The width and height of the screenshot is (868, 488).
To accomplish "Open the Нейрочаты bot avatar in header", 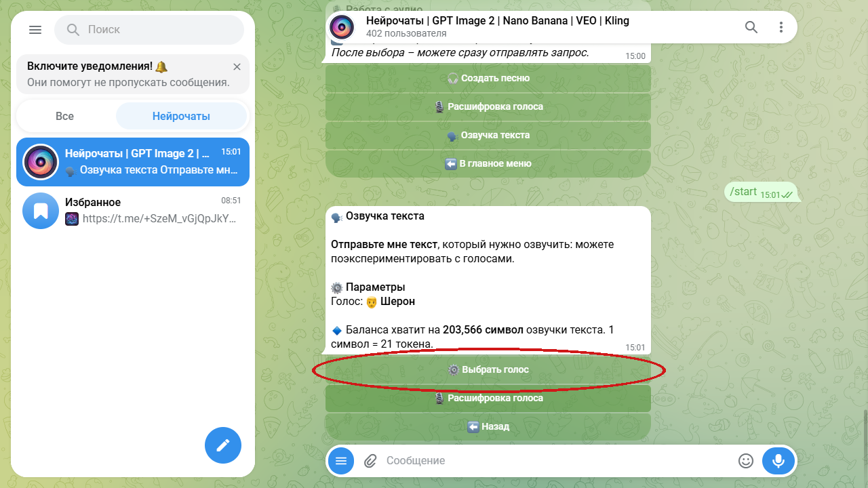I will coord(341,27).
